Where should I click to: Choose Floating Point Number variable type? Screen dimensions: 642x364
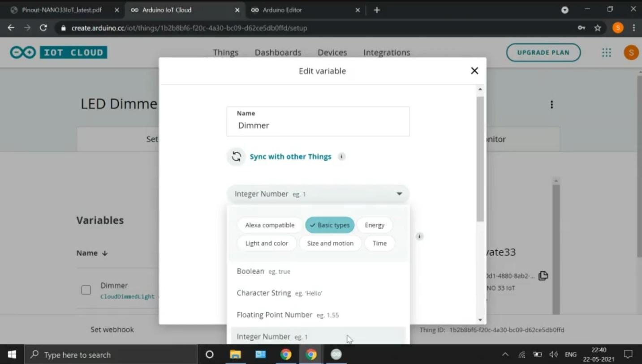tap(318, 315)
